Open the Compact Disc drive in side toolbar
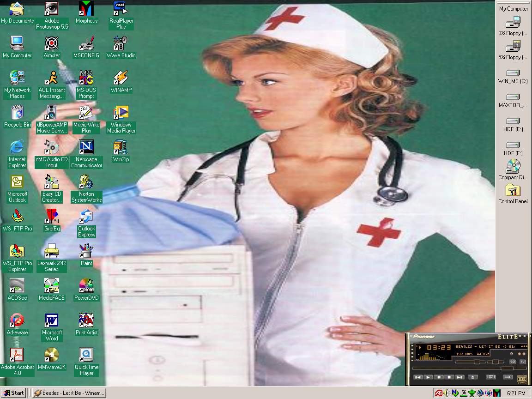This screenshot has height=399, width=532. click(513, 170)
